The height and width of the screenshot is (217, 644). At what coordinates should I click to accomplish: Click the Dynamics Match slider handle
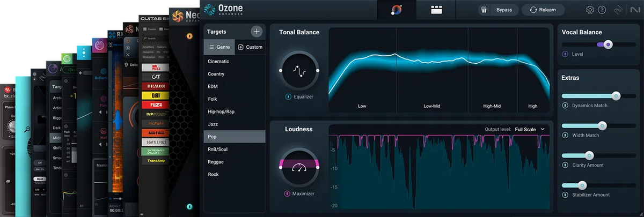pos(616,96)
